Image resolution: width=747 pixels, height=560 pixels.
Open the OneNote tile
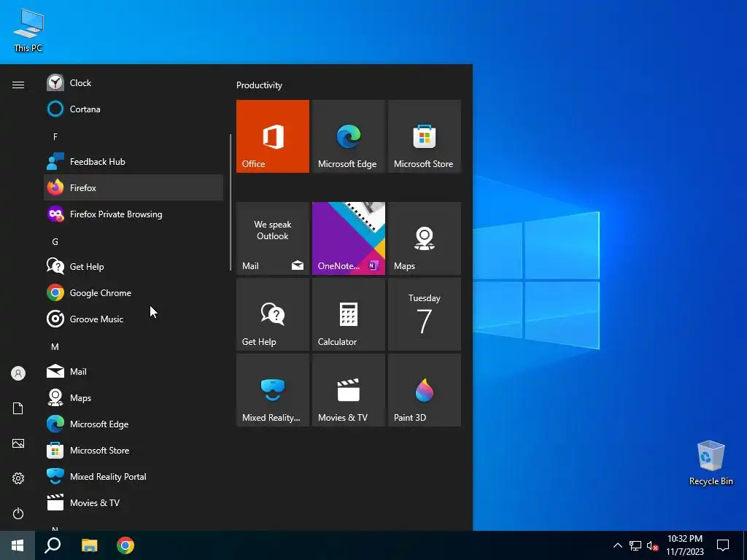348,238
